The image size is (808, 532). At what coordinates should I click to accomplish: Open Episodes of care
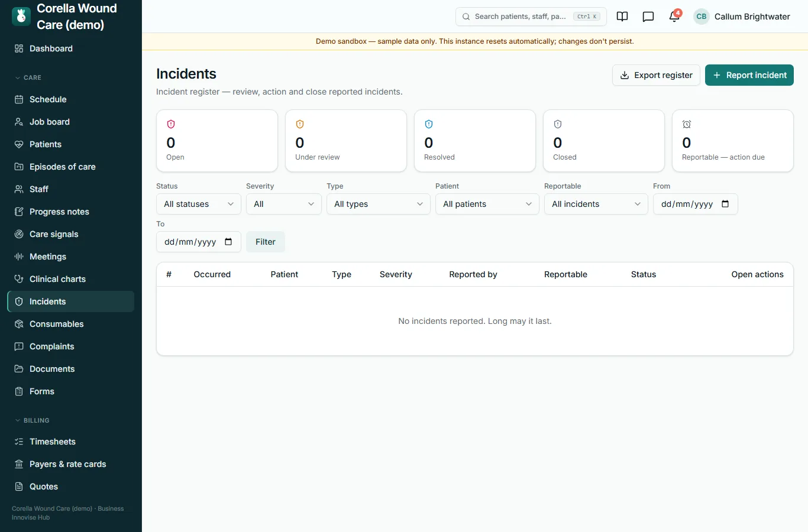71,167
